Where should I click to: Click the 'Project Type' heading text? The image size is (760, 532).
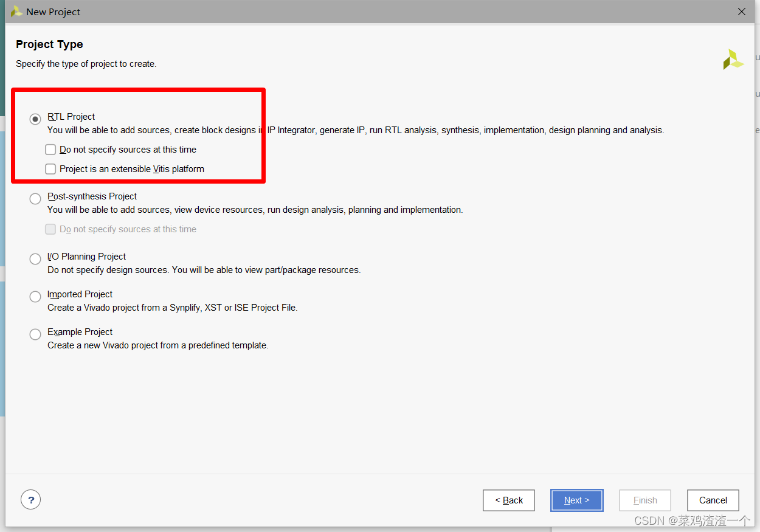(49, 44)
